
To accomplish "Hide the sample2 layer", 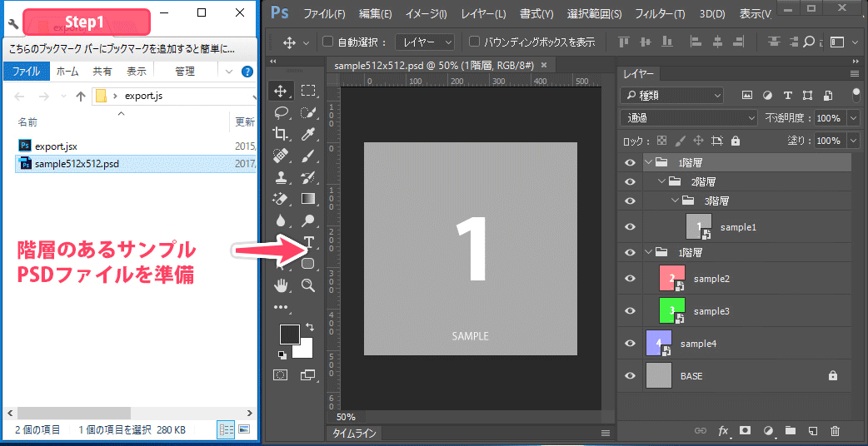I will point(630,279).
